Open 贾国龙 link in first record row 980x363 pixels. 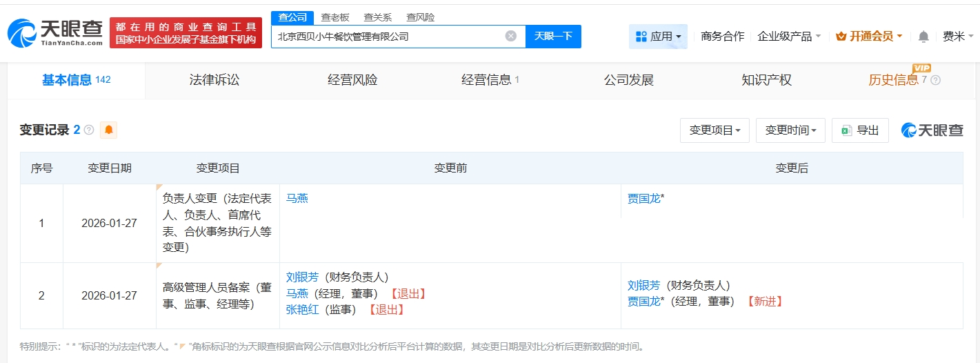pyautogui.click(x=643, y=199)
